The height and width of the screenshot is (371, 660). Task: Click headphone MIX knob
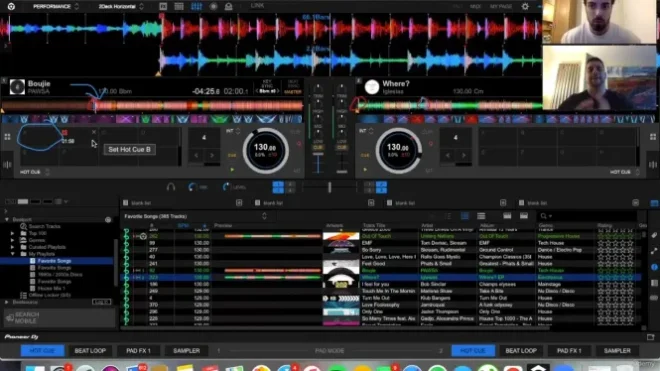pyautogui.click(x=192, y=187)
